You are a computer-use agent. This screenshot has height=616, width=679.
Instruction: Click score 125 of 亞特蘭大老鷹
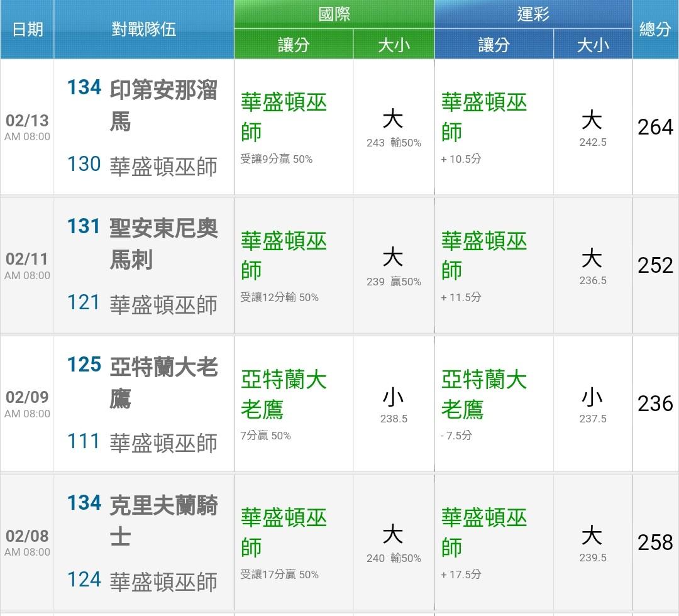pos(84,365)
